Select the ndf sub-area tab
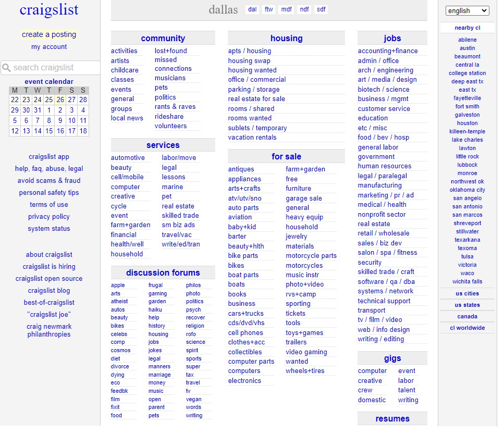This screenshot has width=504, height=434. click(304, 9)
